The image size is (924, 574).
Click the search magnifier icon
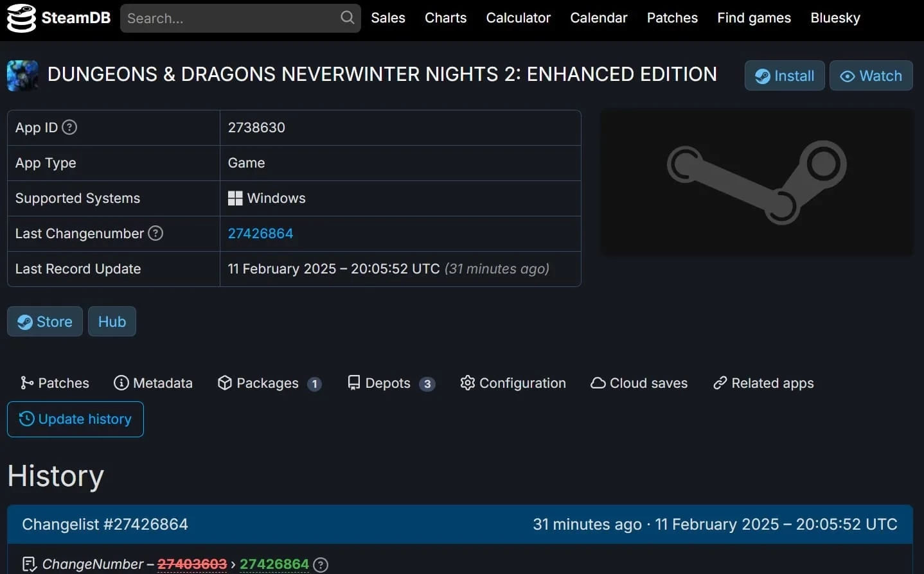pos(347,18)
